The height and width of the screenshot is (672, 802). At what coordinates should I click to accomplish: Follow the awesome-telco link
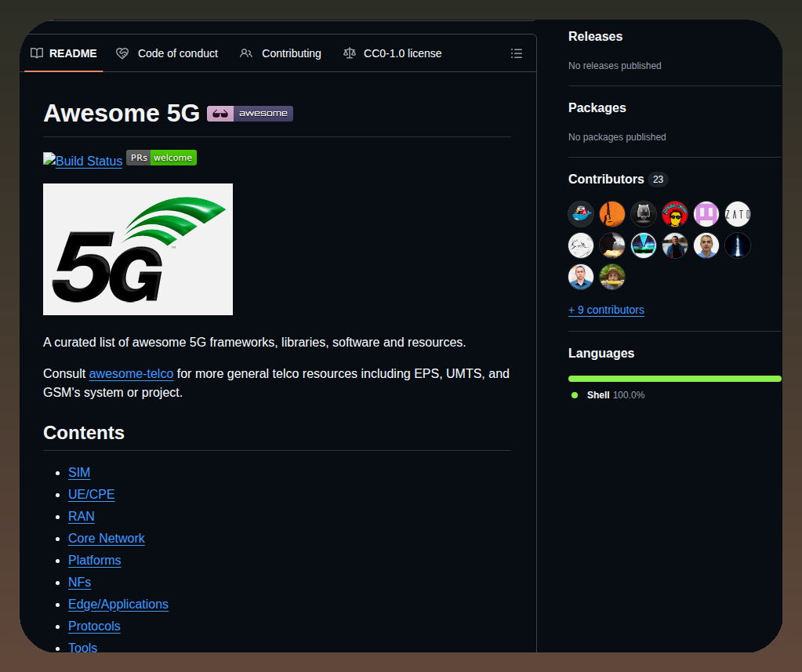tap(131, 373)
